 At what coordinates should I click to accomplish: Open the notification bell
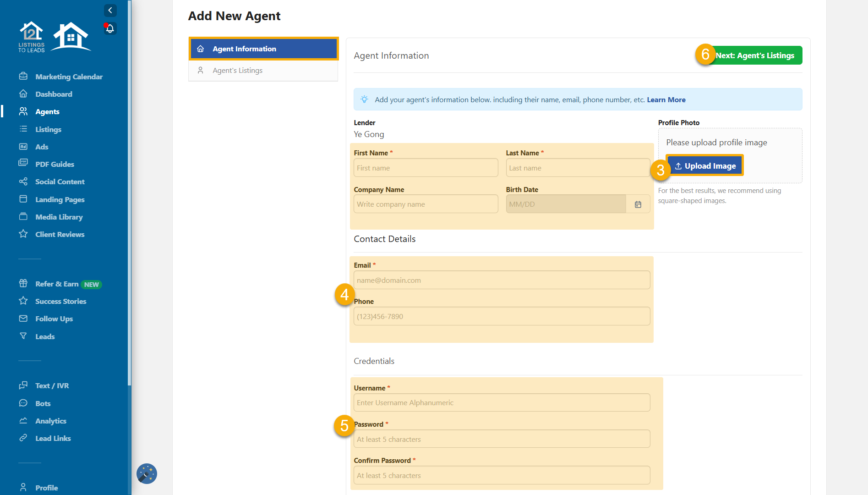pos(109,28)
